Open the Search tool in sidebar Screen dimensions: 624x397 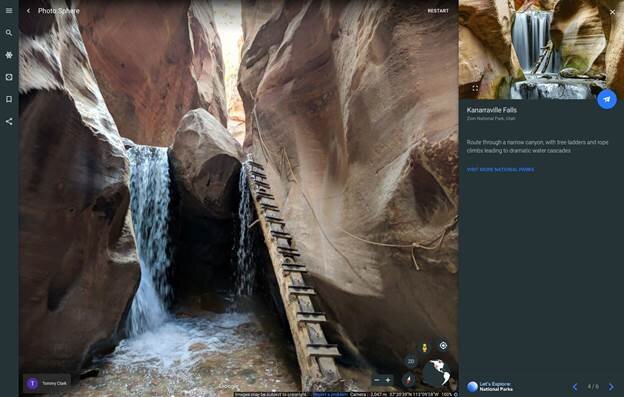click(x=9, y=33)
